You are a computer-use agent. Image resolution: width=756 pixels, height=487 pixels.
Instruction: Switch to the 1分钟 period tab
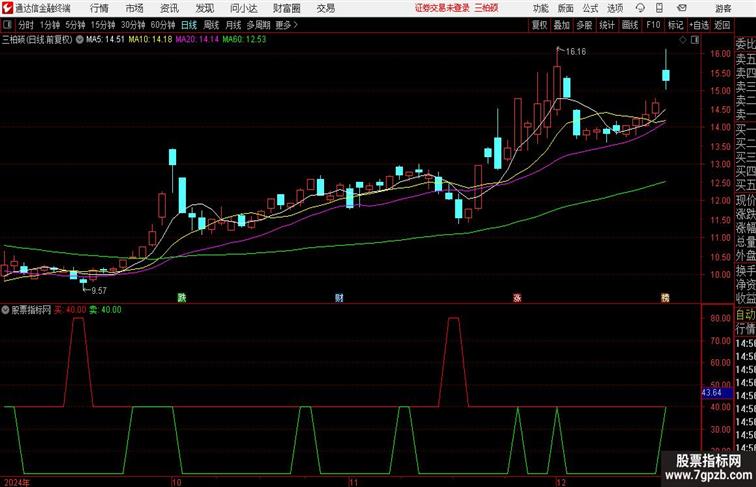pos(50,25)
